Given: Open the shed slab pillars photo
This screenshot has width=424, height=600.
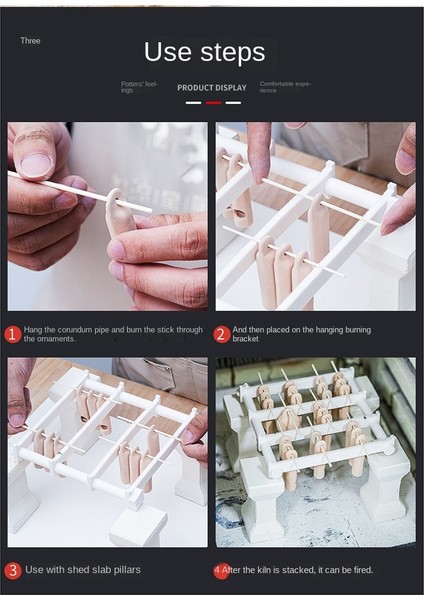Looking at the screenshot, I should [108, 452].
